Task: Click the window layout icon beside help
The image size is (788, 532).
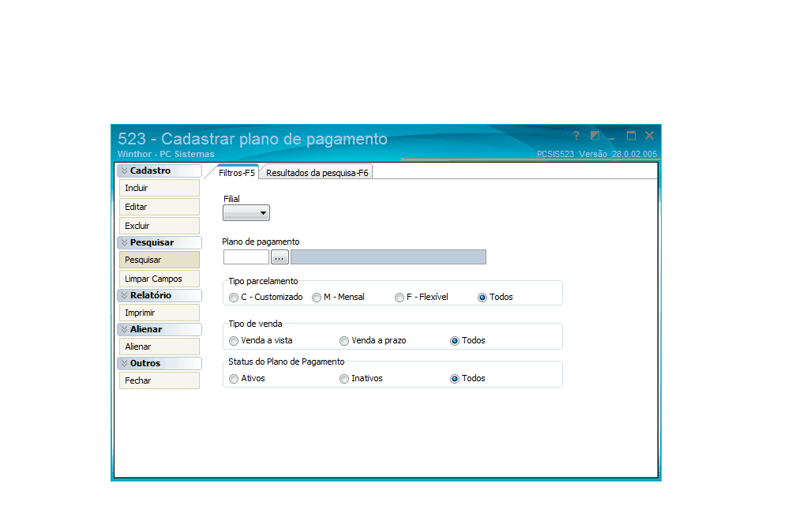Action: pos(595,135)
